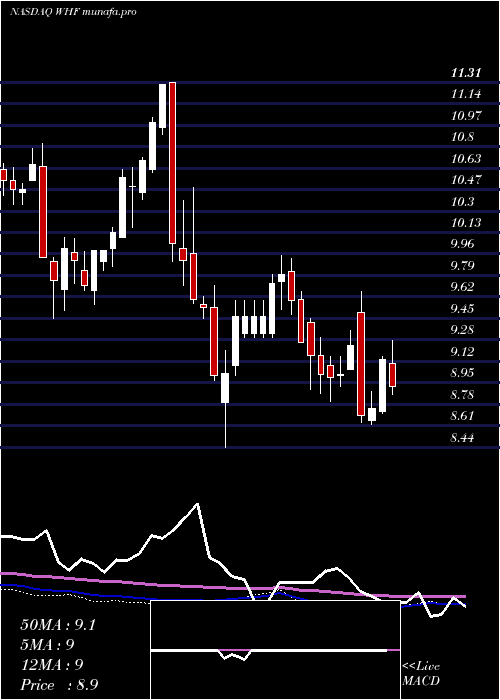The image size is (500, 700).
Task: Click the 11.14 price axis label
Action: tap(466, 94)
